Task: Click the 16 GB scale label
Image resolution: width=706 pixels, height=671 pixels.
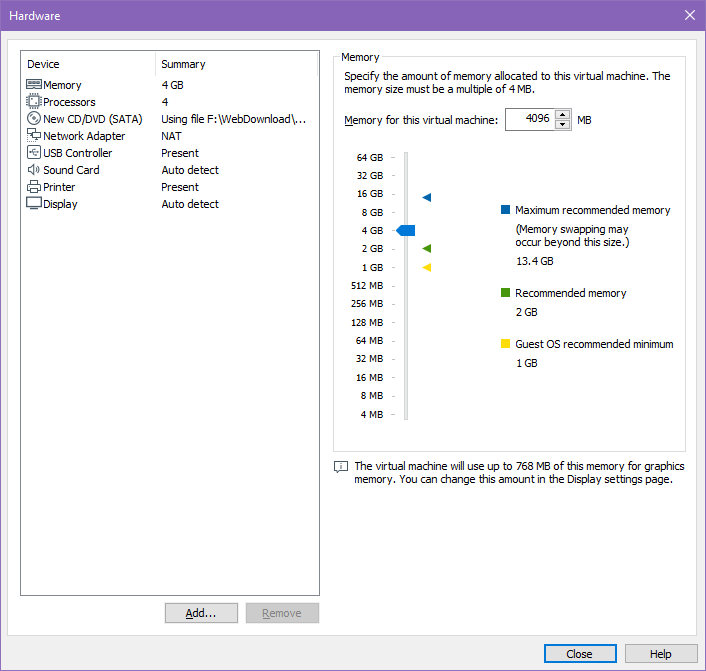Action: point(370,194)
